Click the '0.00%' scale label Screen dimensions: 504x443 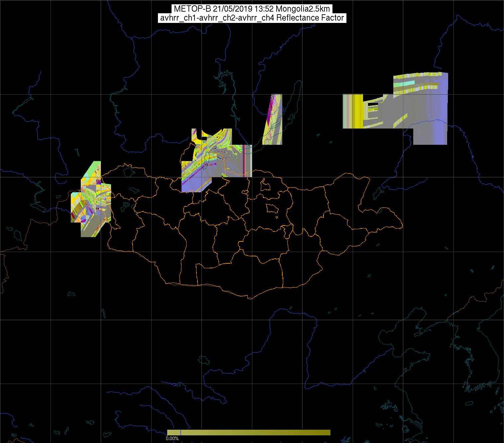pyautogui.click(x=172, y=438)
